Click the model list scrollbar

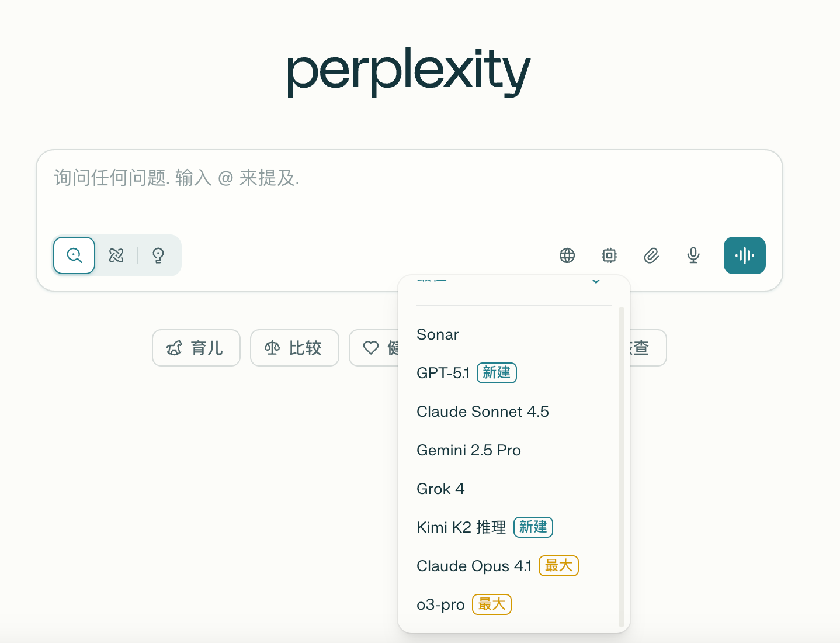click(x=621, y=466)
